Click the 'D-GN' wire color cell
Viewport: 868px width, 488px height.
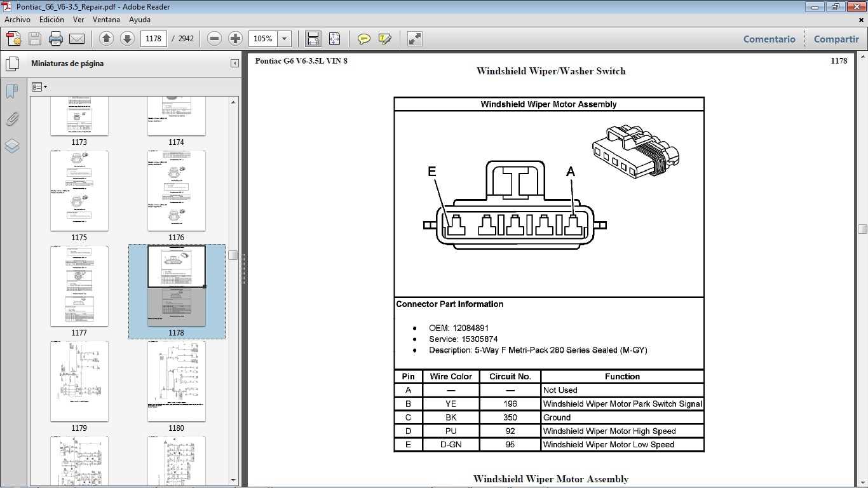click(451, 445)
